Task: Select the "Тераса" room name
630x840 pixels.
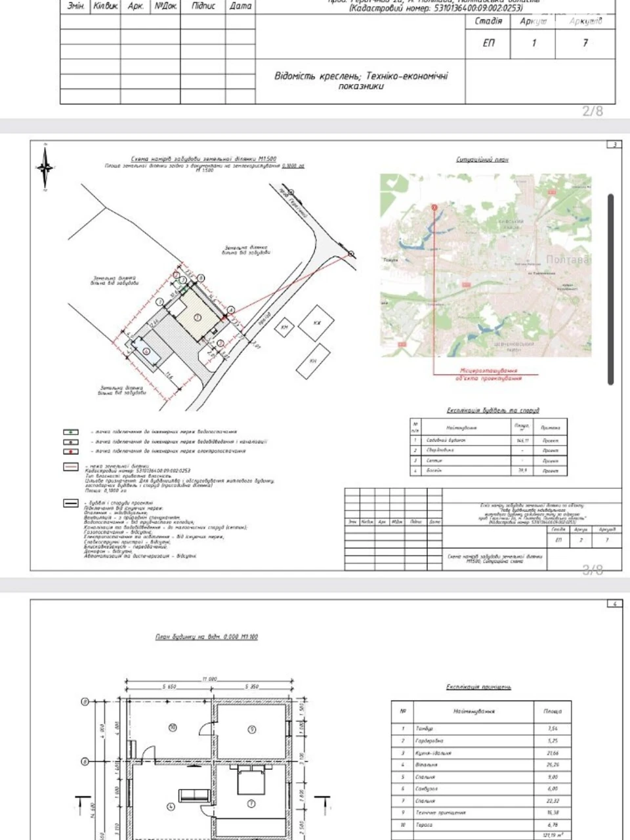Action: point(424,824)
